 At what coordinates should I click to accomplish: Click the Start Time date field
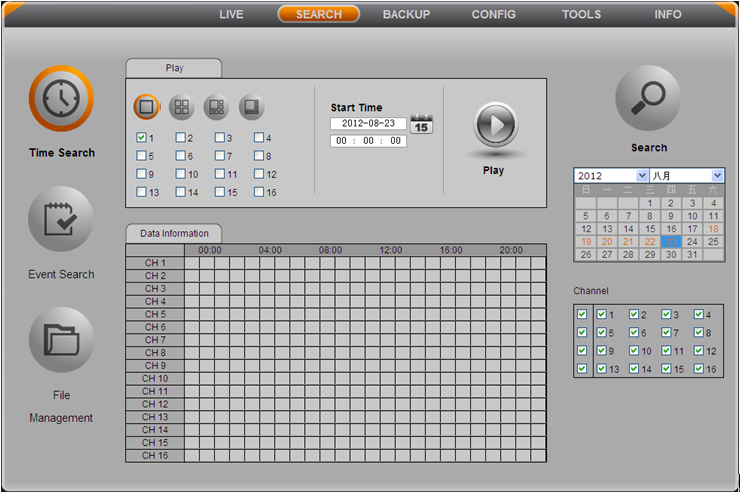tap(368, 124)
